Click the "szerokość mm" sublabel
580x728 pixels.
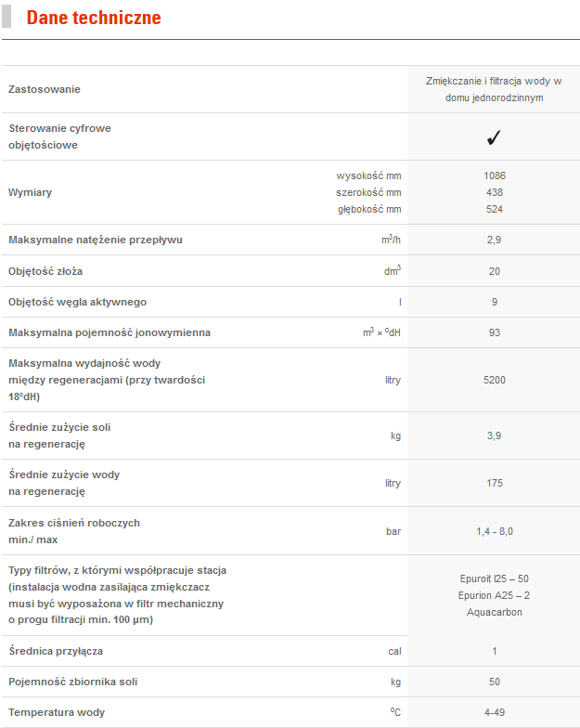click(x=368, y=192)
